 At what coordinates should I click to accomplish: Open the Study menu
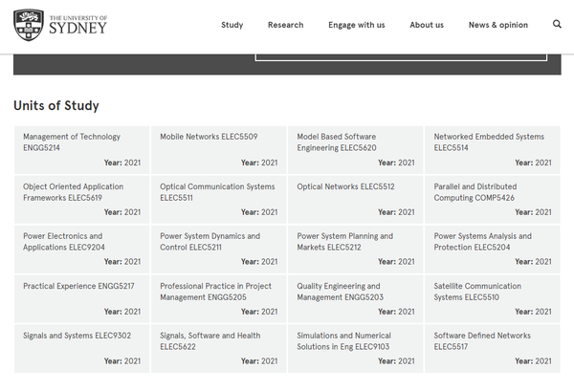pos(232,25)
